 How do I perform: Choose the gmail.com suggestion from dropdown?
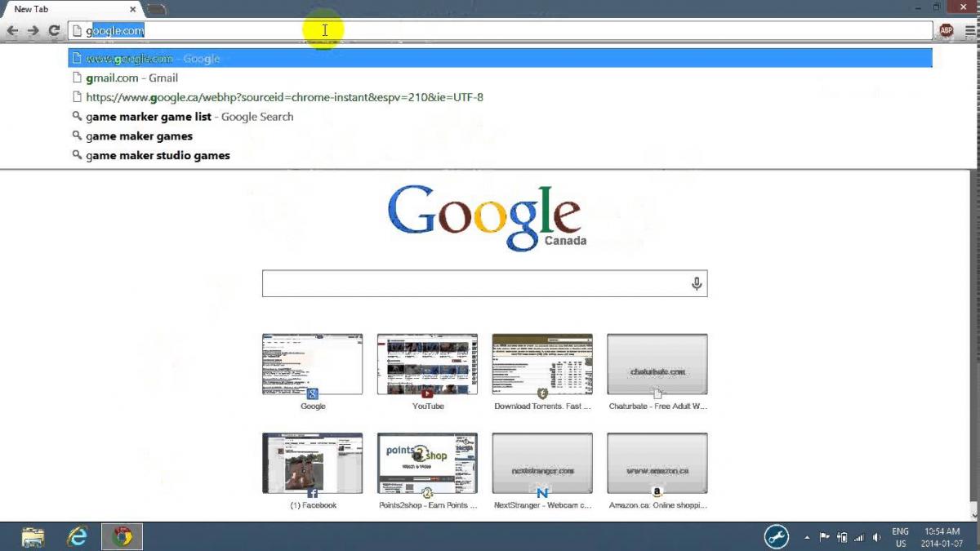(131, 78)
